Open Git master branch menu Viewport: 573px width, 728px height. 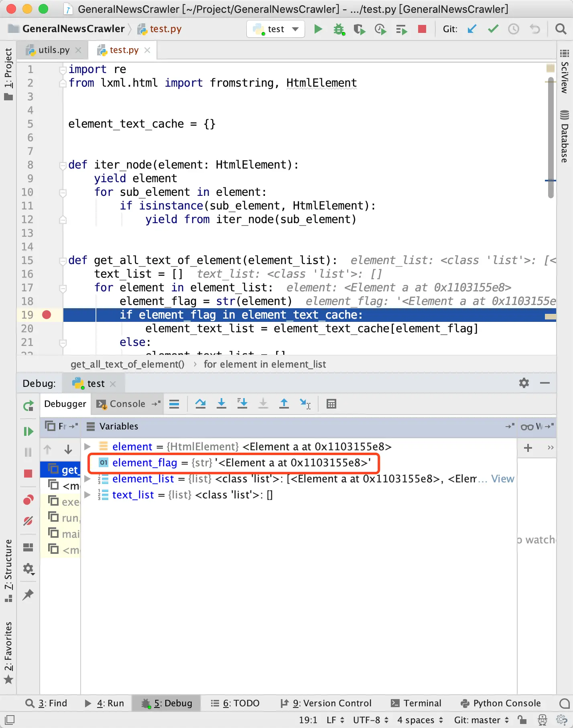(x=481, y=720)
